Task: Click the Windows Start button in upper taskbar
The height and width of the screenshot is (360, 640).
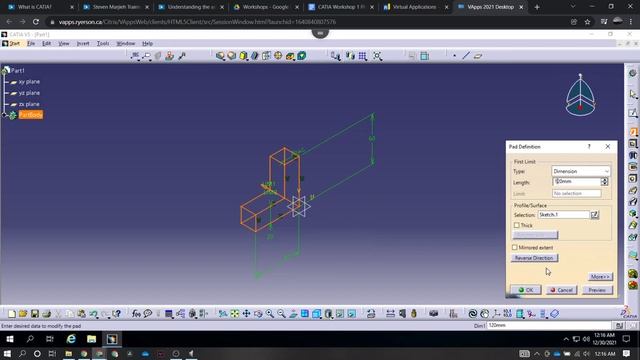Action: click(x=10, y=339)
